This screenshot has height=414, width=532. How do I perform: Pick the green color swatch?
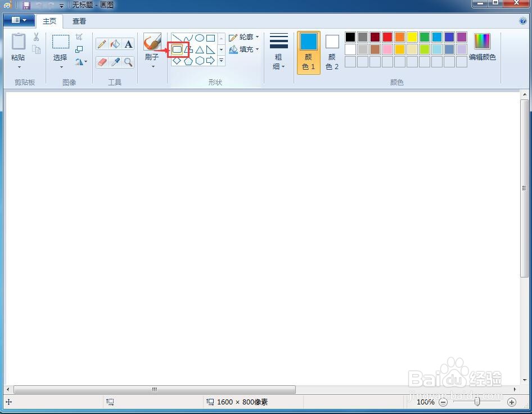pos(425,37)
